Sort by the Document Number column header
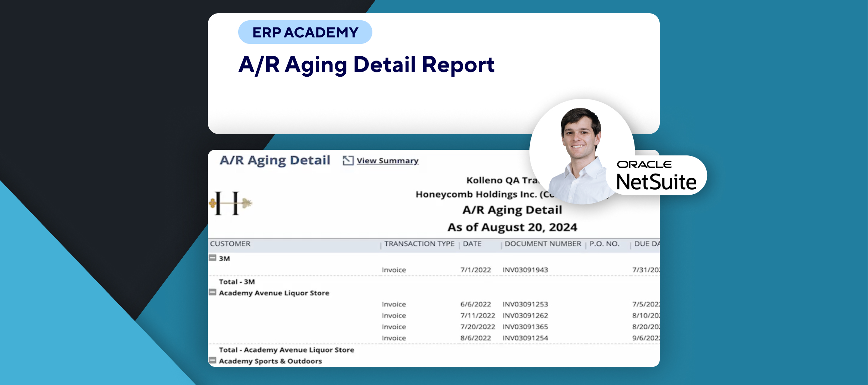868x385 pixels. 543,244
